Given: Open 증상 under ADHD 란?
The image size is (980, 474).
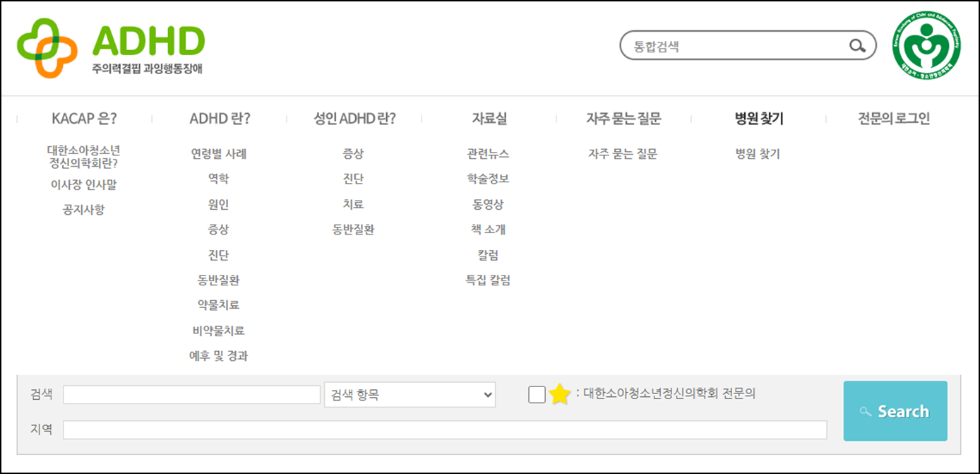Looking at the screenshot, I should (x=219, y=230).
